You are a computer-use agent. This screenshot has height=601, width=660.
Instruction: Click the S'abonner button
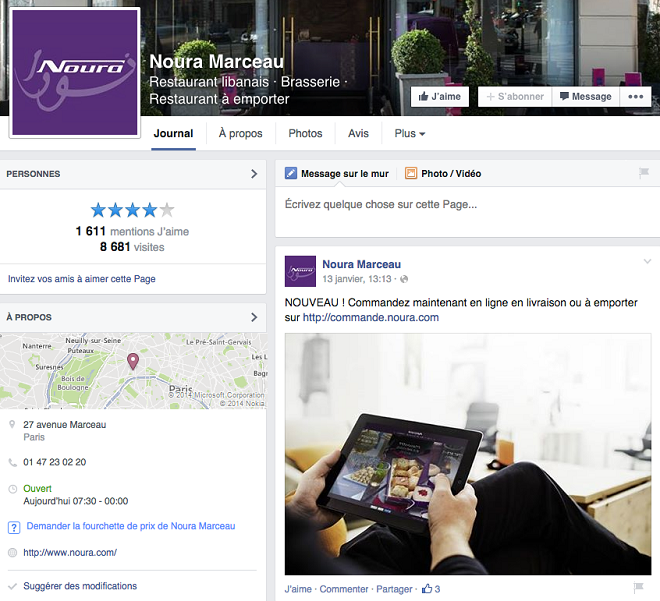click(x=515, y=97)
